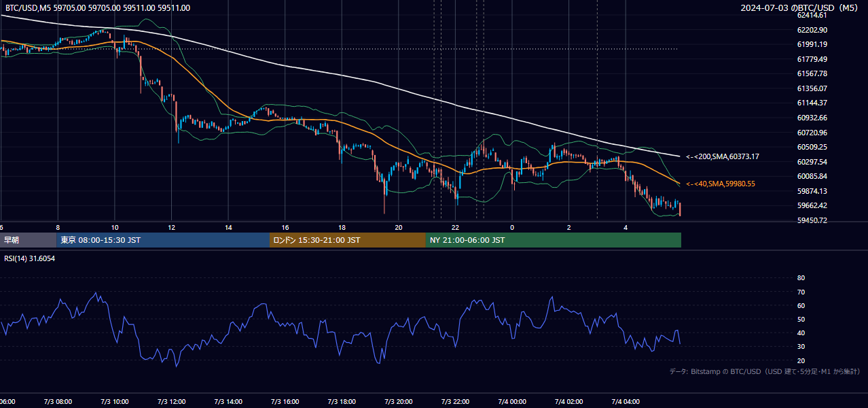The width and height of the screenshot is (868, 408).
Task: Click the orange 40 SMA 59980.55 annotation
Action: pos(721,184)
